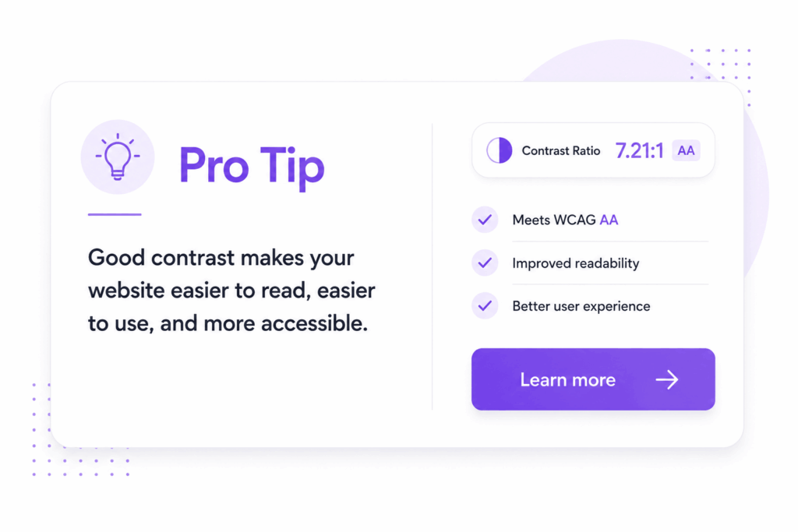Select the Meets WCAG text
Viewport: 798px width, 532px height.
coord(554,220)
